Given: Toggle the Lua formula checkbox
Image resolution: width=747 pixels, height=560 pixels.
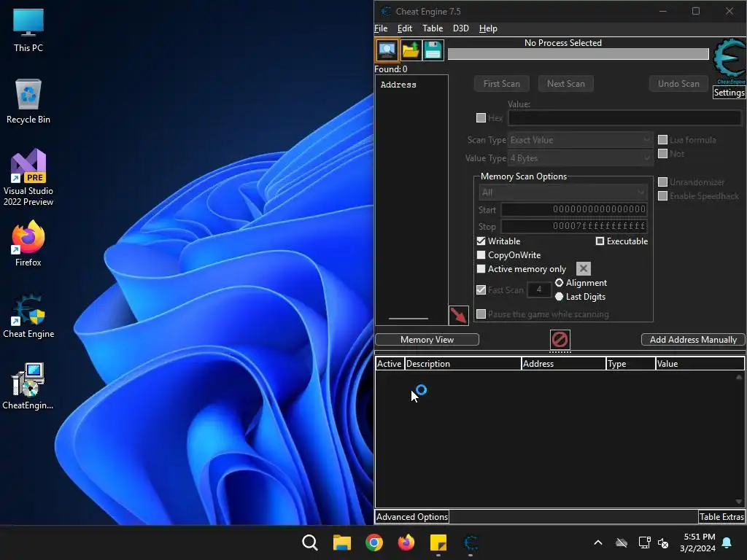Looking at the screenshot, I should (662, 139).
